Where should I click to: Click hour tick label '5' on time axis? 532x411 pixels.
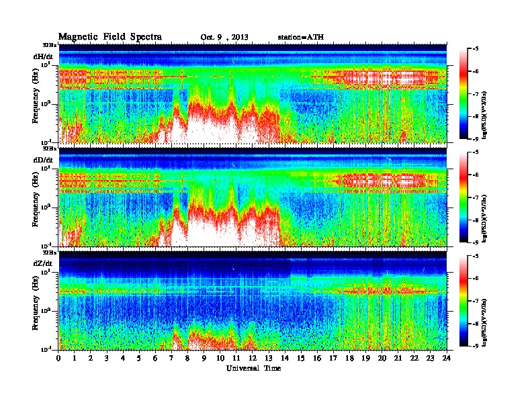140,358
